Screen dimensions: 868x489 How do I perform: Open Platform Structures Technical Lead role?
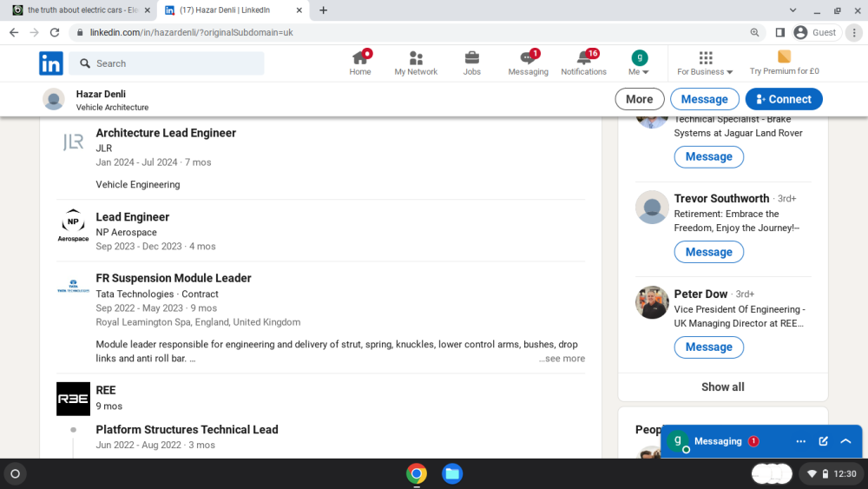point(187,430)
